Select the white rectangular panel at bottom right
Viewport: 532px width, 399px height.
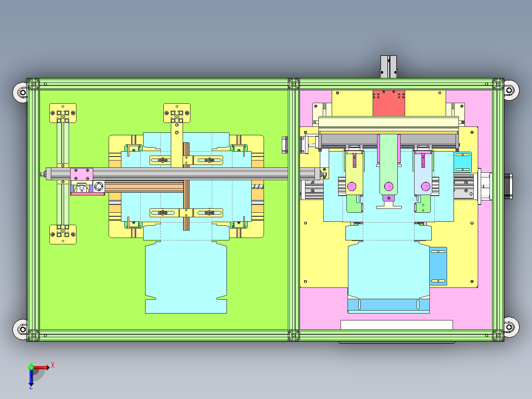pos(397,324)
